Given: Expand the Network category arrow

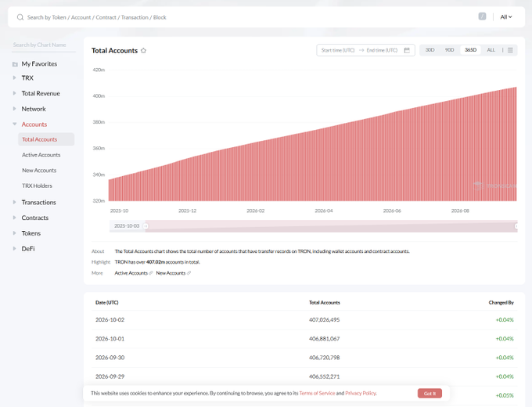Looking at the screenshot, I should pos(14,109).
